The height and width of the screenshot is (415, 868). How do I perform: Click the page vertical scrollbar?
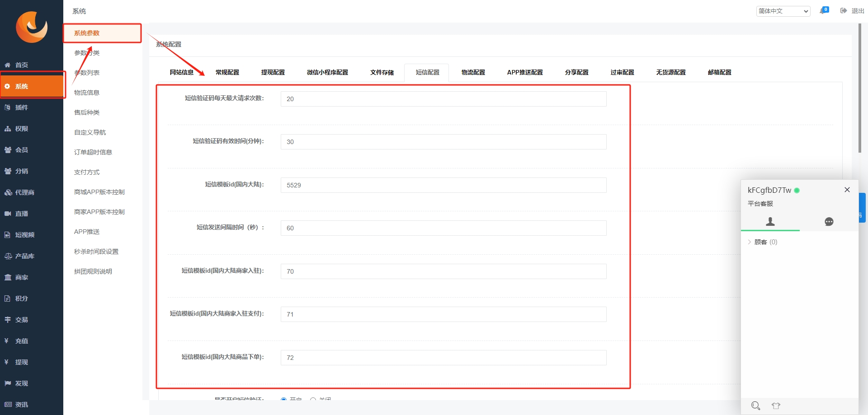coord(860,88)
